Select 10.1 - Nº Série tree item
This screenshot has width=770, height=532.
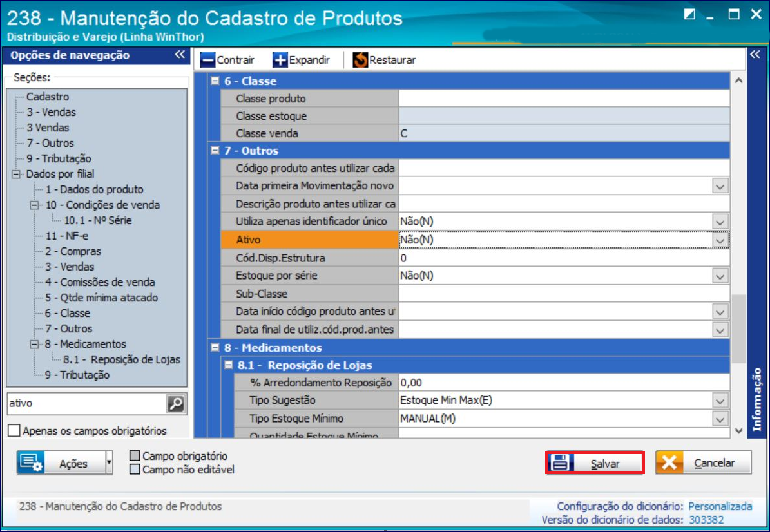point(98,220)
